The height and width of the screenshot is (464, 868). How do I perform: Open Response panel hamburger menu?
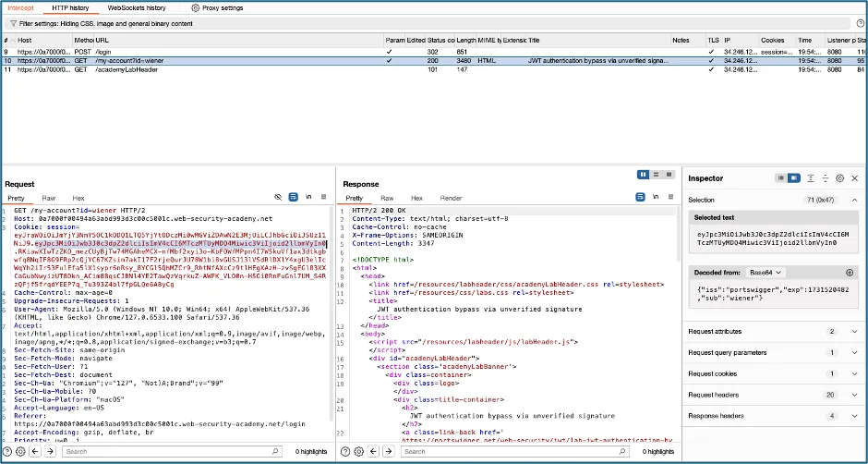(671, 198)
